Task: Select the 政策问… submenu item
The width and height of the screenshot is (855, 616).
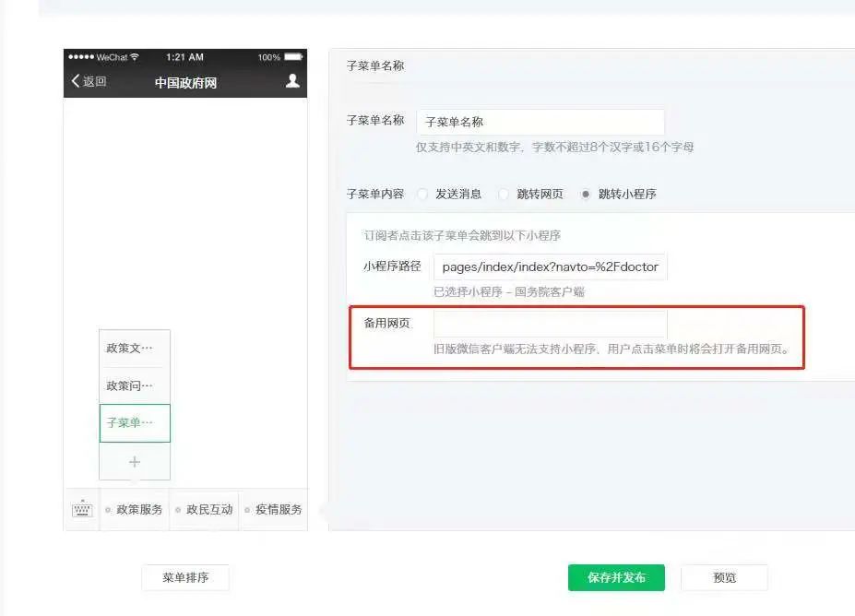Action: (135, 385)
